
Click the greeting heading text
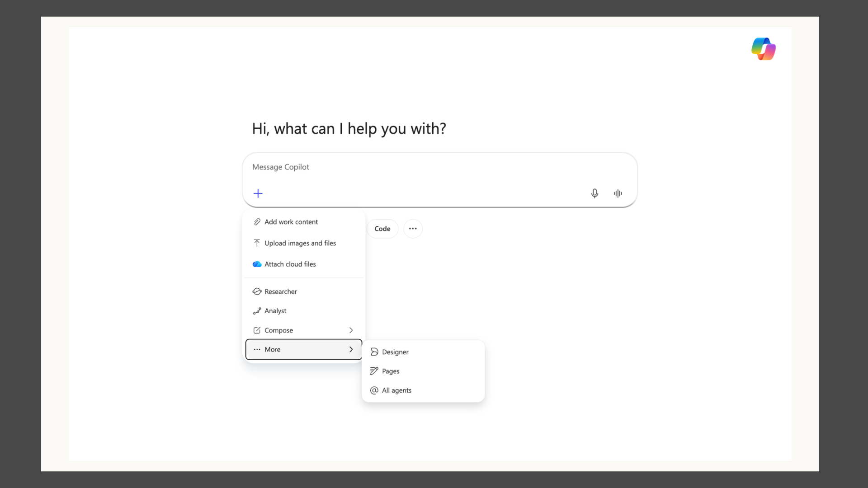pyautogui.click(x=349, y=129)
